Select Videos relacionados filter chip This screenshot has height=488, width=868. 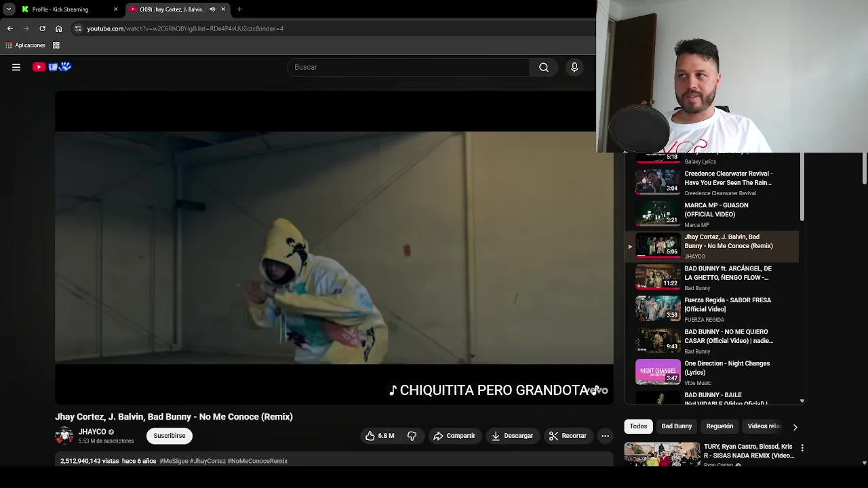[x=764, y=426]
